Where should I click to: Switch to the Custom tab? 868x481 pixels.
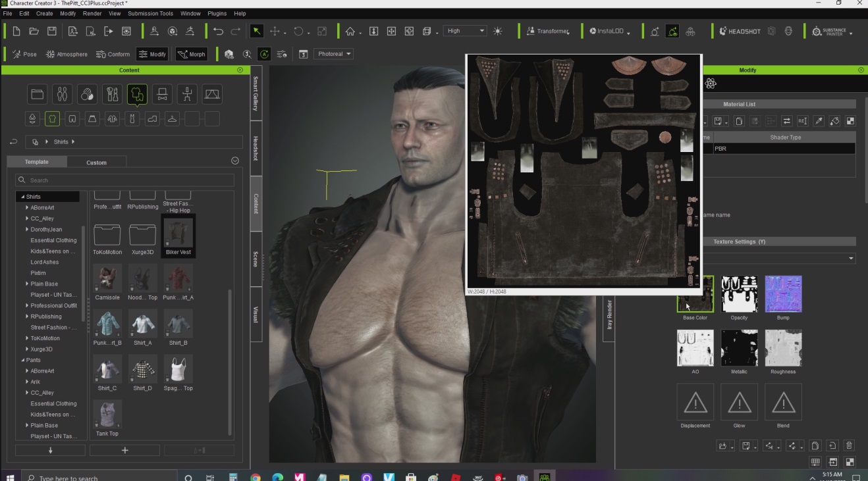[x=96, y=162]
